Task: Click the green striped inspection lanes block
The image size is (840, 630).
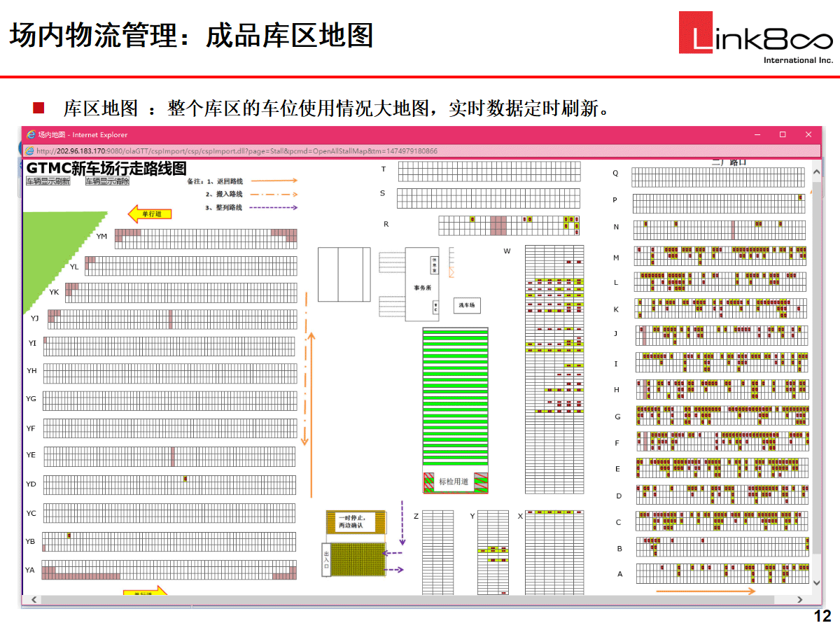Action: [455, 395]
